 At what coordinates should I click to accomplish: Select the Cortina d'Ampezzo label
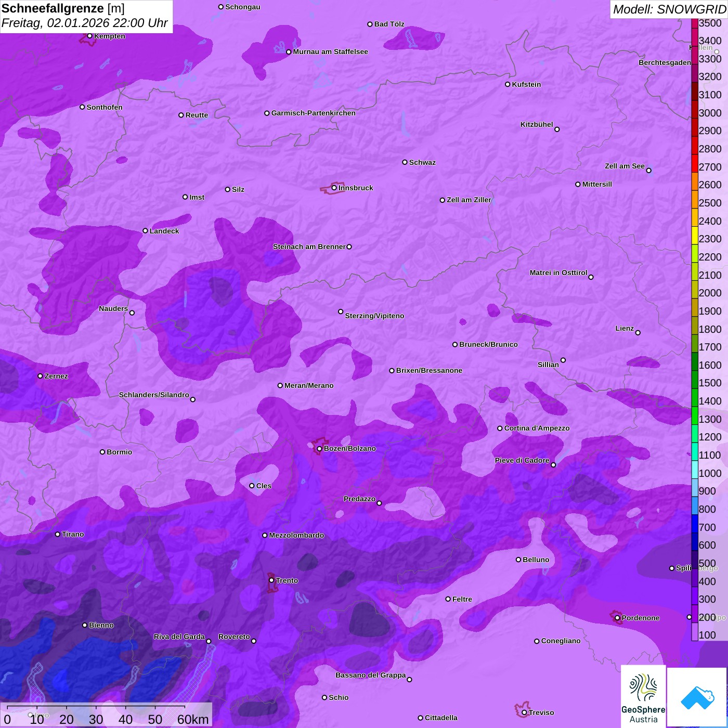(x=537, y=428)
